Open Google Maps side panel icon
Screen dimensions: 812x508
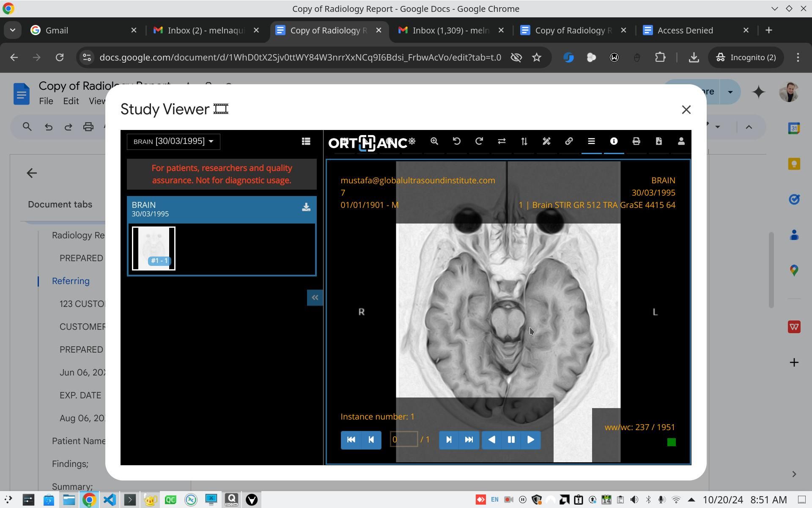tap(794, 271)
